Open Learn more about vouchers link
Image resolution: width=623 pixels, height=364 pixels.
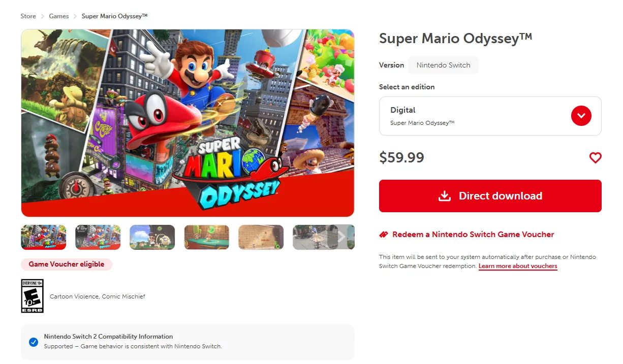(518, 266)
